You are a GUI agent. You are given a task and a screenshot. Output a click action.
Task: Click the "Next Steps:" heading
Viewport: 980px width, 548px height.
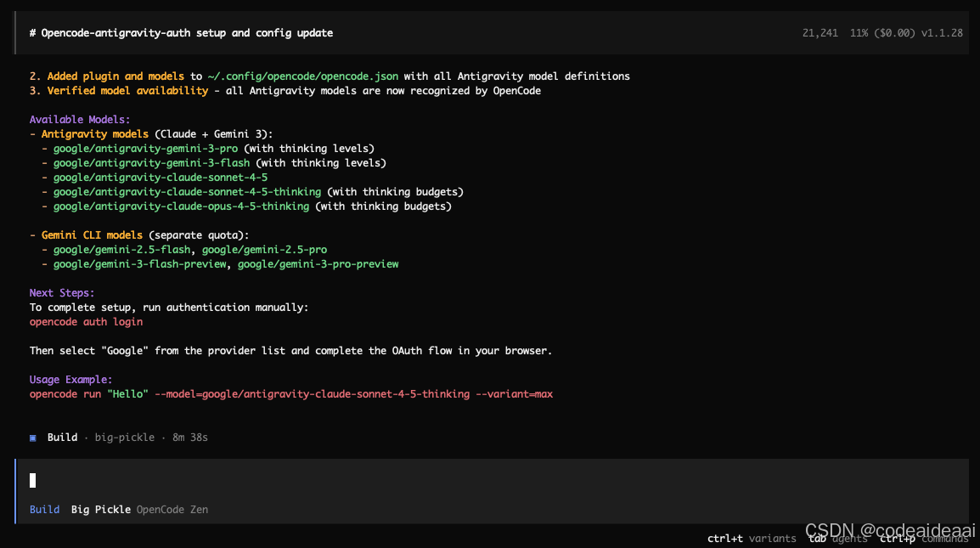[62, 293]
